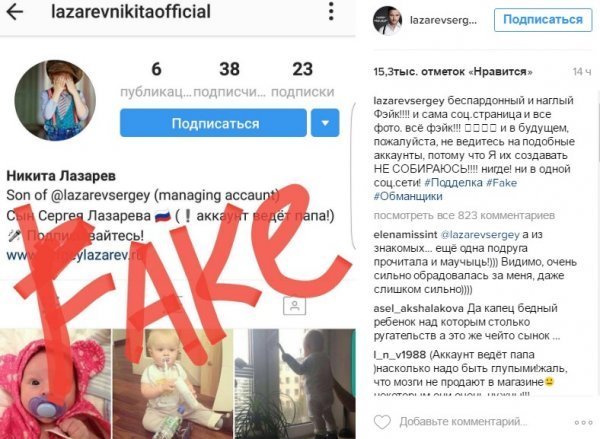
Task: Open the @lazarevsergey mention in the bio
Action: 100,195
